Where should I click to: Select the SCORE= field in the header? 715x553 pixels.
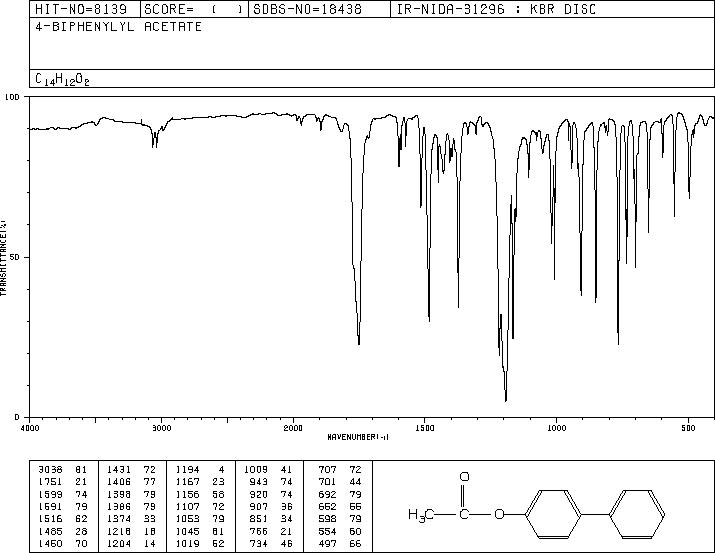tap(193, 9)
